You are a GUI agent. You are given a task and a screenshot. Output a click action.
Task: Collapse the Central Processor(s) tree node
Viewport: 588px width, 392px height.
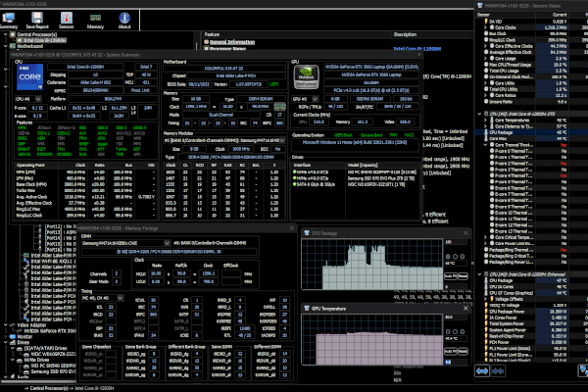point(6,34)
